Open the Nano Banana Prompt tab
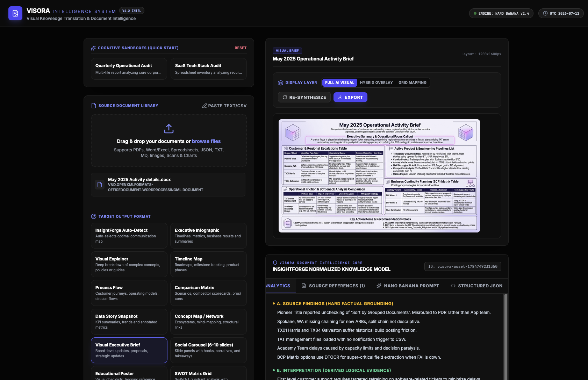The width and height of the screenshot is (588, 380). [408, 286]
